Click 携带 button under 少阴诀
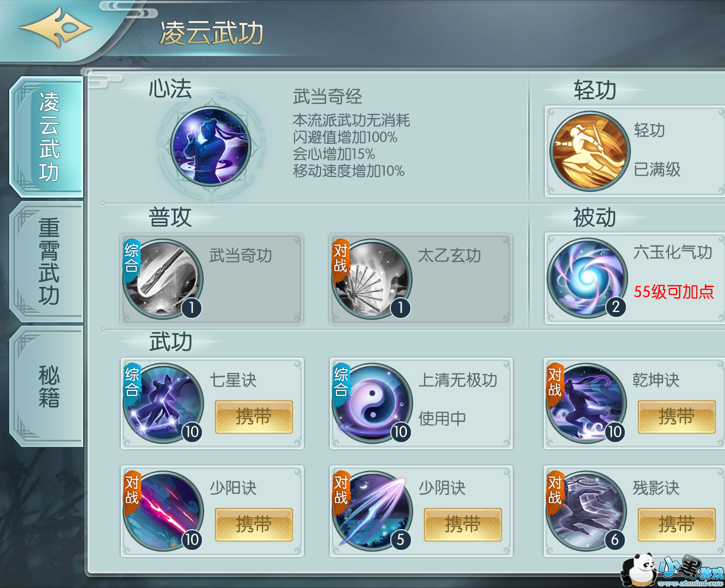 tap(463, 525)
